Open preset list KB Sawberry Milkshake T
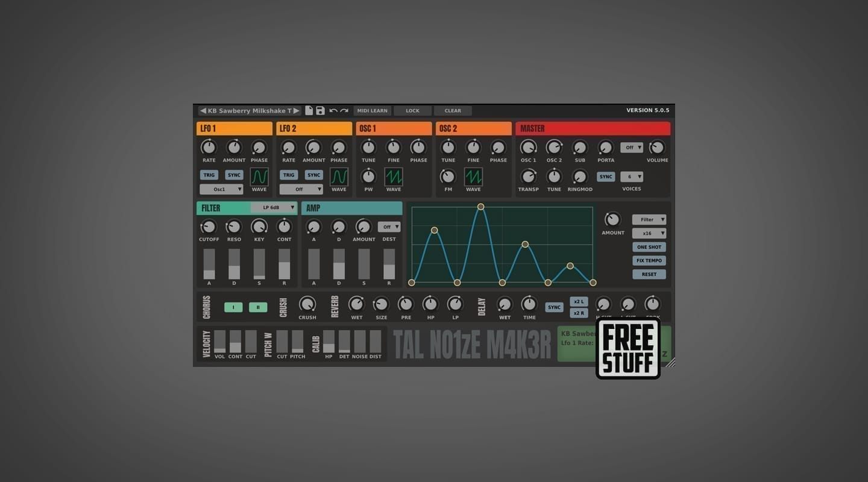This screenshot has width=868, height=482. click(250, 111)
